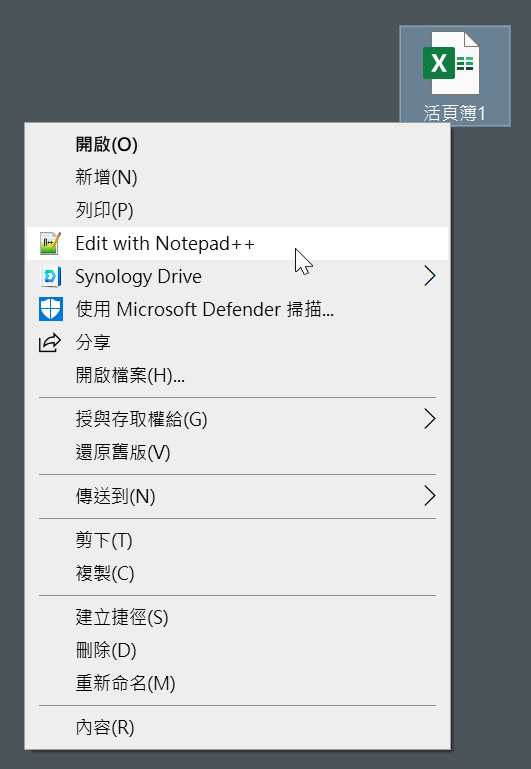Click the Synology Drive icon
This screenshot has width=531, height=769.
pyautogui.click(x=51, y=277)
